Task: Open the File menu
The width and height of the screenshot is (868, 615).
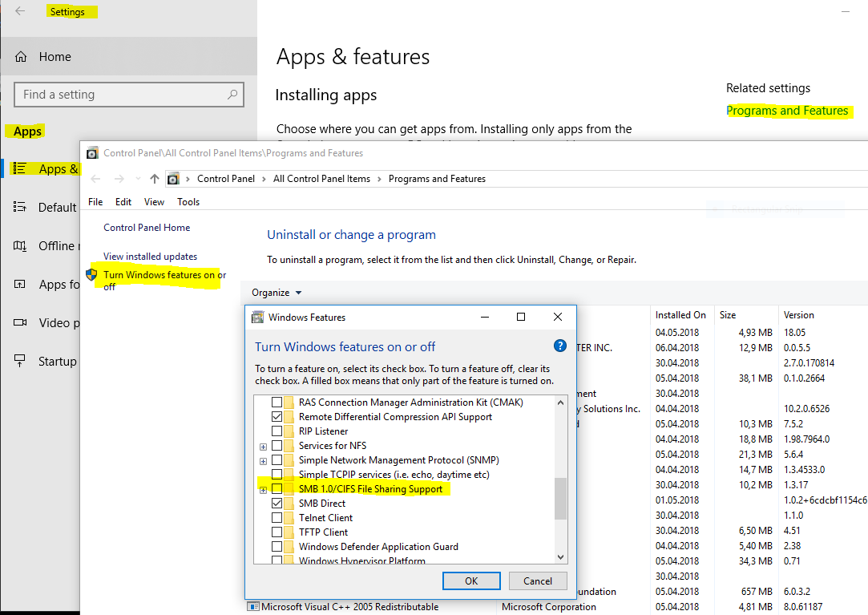Action: point(95,202)
